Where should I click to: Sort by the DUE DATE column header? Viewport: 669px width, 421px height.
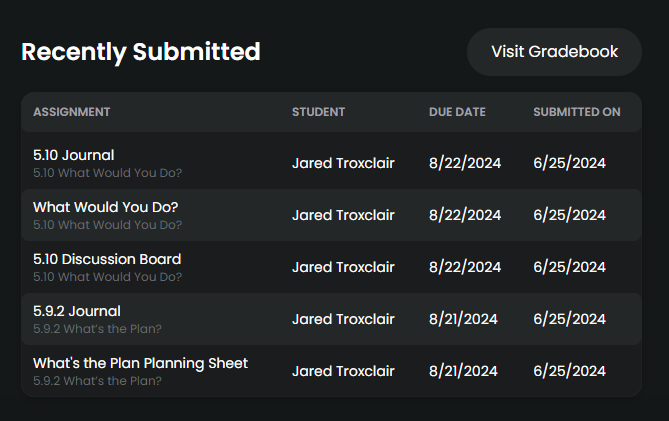(x=457, y=112)
